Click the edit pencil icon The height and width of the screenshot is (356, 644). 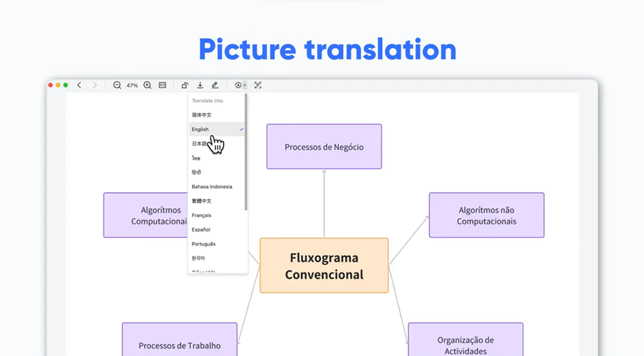tap(215, 85)
